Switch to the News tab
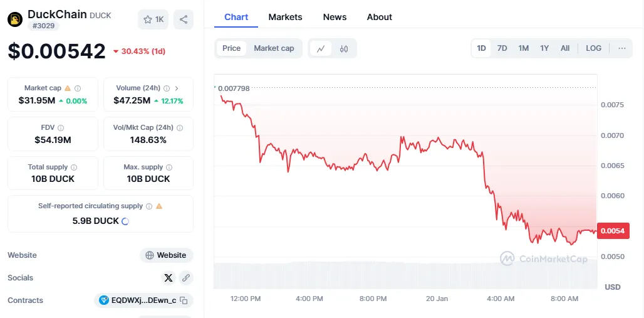This screenshot has height=318, width=644. (x=335, y=17)
